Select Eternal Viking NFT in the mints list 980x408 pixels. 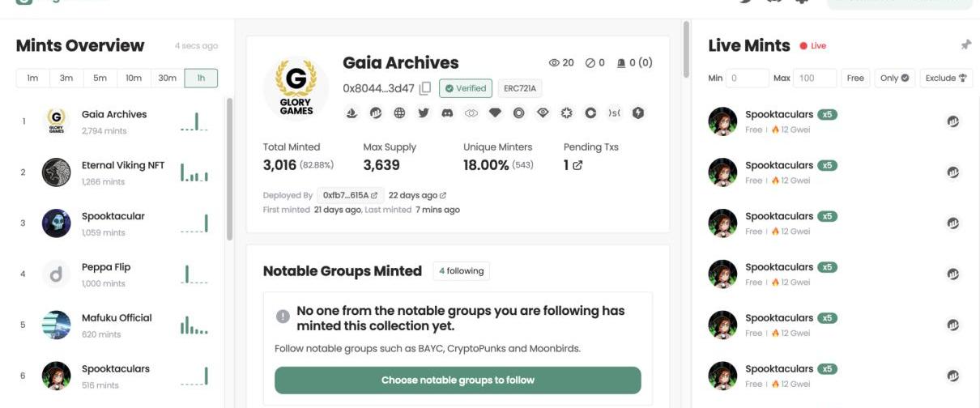122,166
